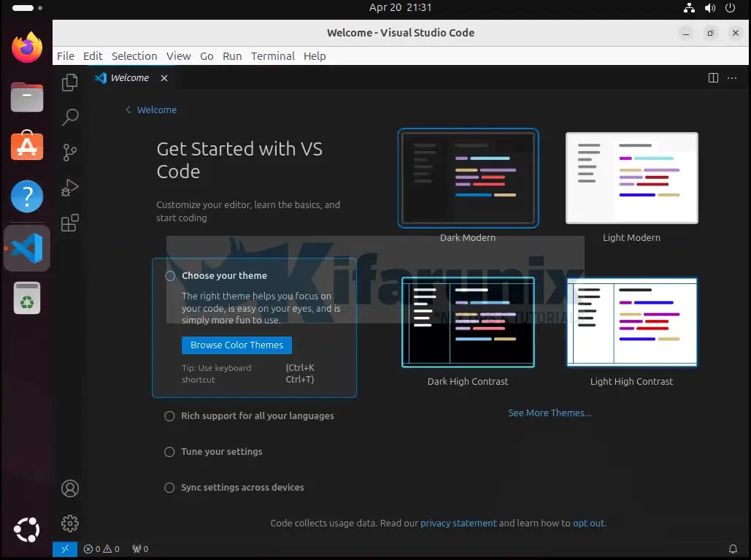This screenshot has width=751, height=560.
Task: Open the Run and Debug panel
Action: [69, 187]
